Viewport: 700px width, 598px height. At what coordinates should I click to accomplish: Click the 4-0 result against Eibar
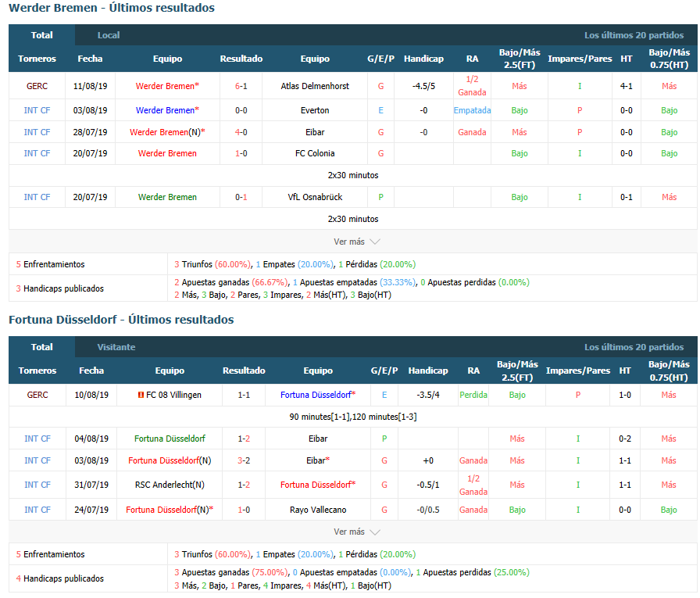pyautogui.click(x=241, y=132)
